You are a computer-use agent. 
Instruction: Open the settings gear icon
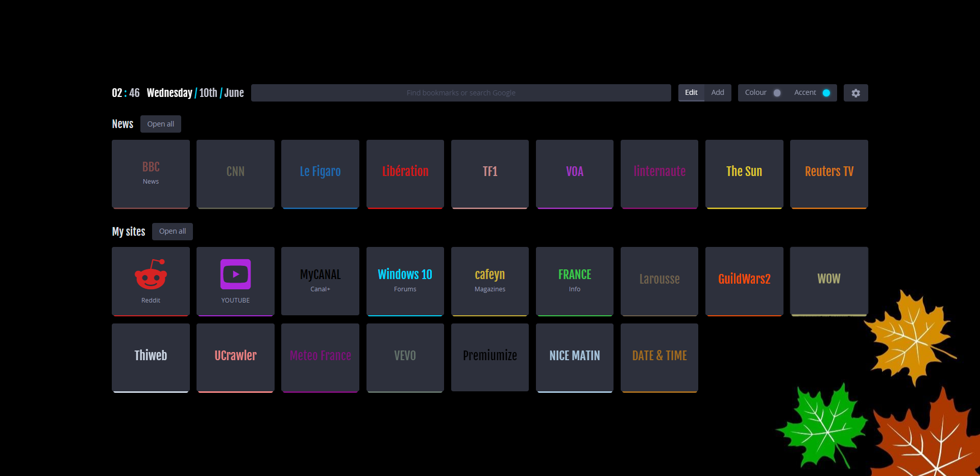click(x=855, y=93)
